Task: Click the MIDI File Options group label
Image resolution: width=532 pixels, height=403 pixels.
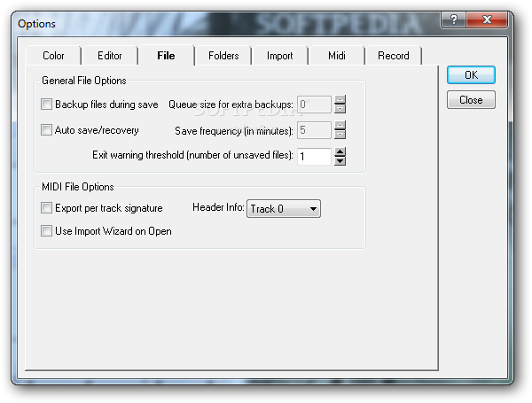Action: [78, 187]
